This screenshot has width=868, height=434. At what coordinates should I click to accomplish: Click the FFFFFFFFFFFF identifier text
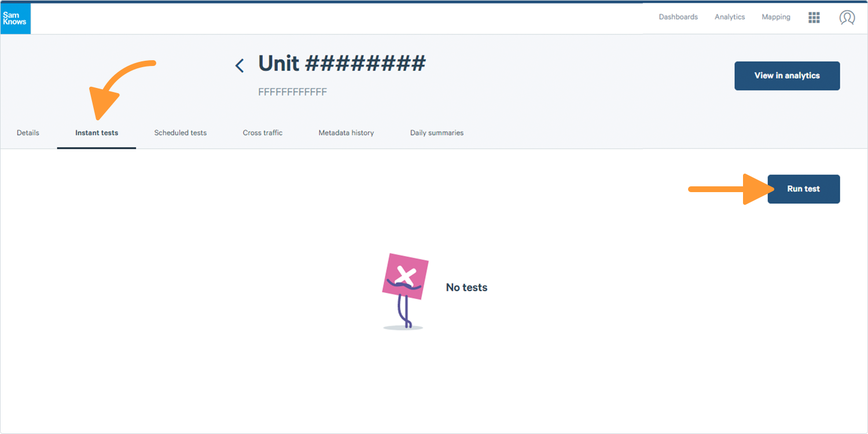292,93
